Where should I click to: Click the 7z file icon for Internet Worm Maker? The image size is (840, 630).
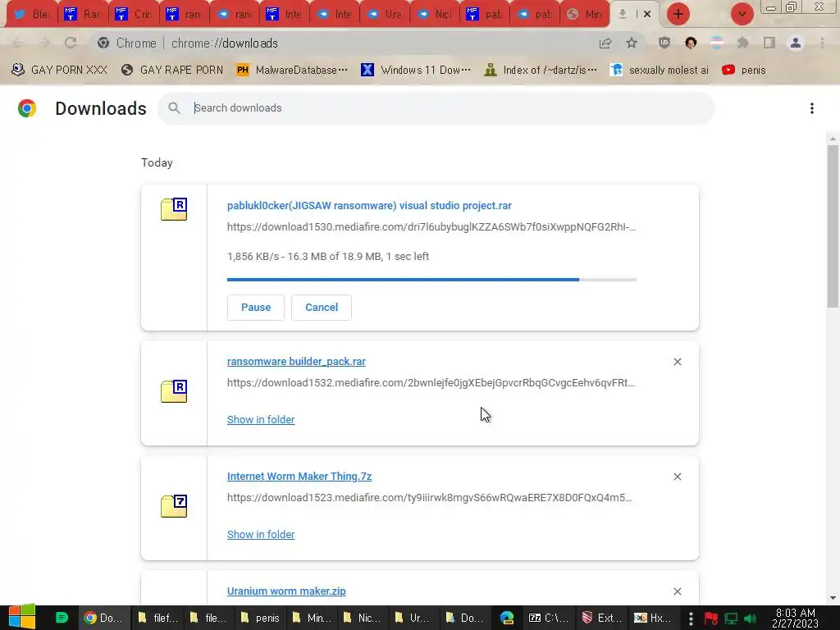174,506
